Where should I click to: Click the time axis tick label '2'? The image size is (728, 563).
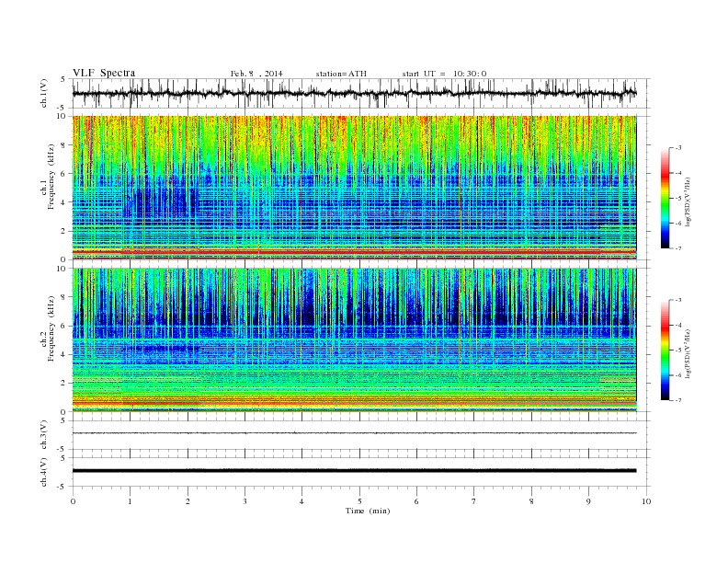pos(188,501)
